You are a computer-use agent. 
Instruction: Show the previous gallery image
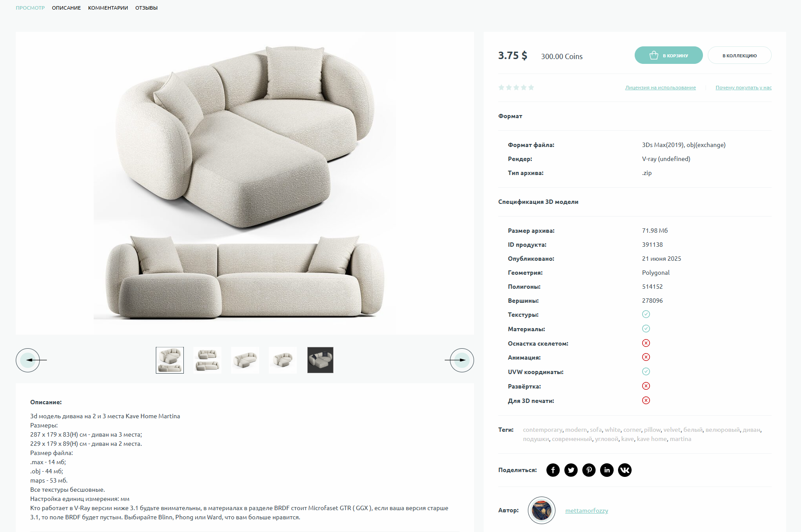point(28,360)
